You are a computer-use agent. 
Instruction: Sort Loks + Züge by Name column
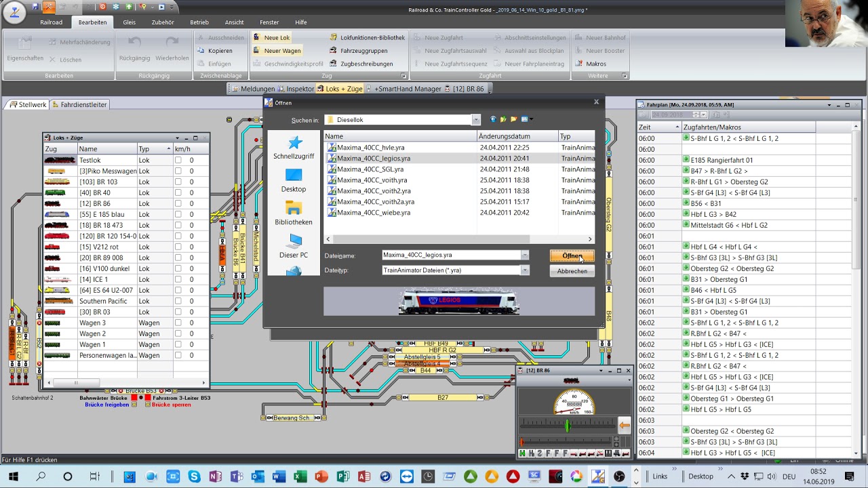pyautogui.click(x=107, y=149)
